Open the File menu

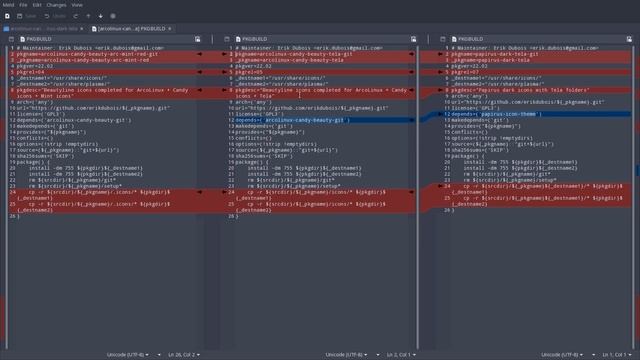click(x=23, y=5)
